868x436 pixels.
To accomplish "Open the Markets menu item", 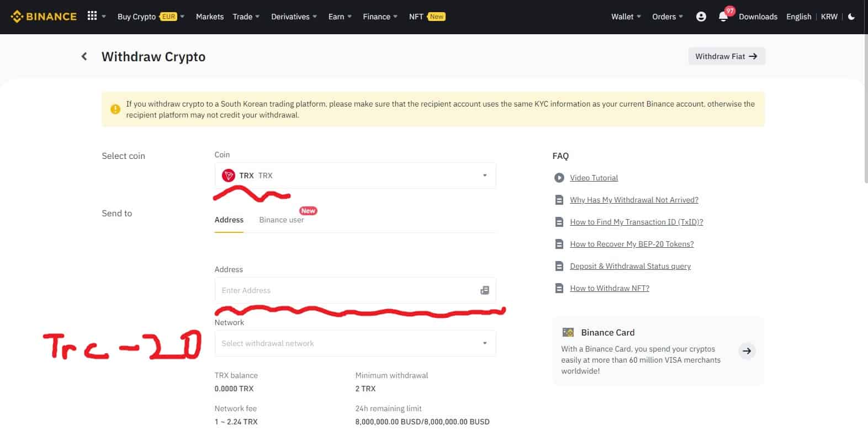I will (209, 17).
